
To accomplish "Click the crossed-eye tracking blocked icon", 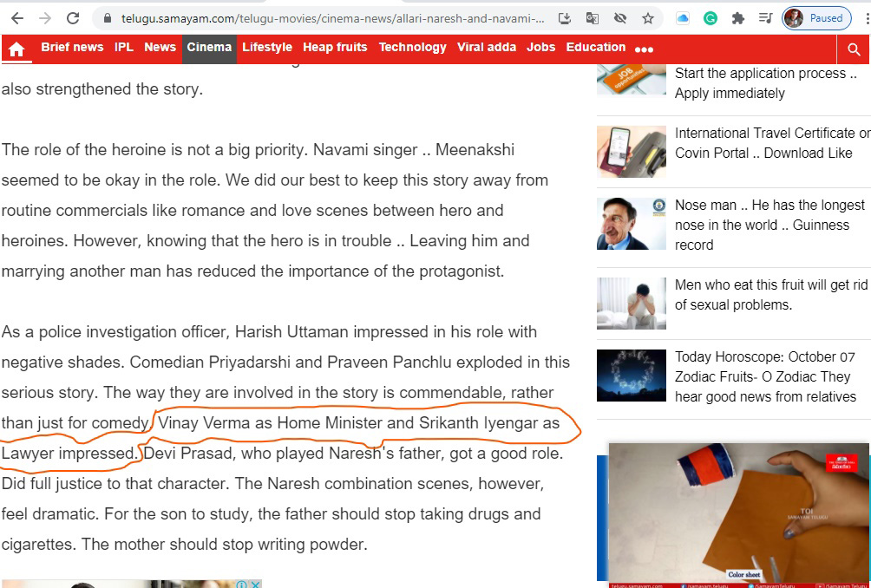I will coord(619,18).
